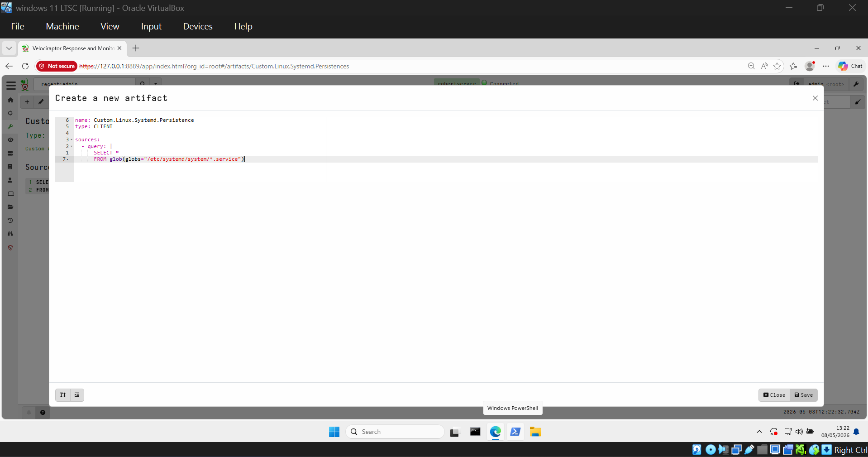Open VirtualBox Devices menu
Viewport: 868px width, 457px height.
click(x=198, y=26)
